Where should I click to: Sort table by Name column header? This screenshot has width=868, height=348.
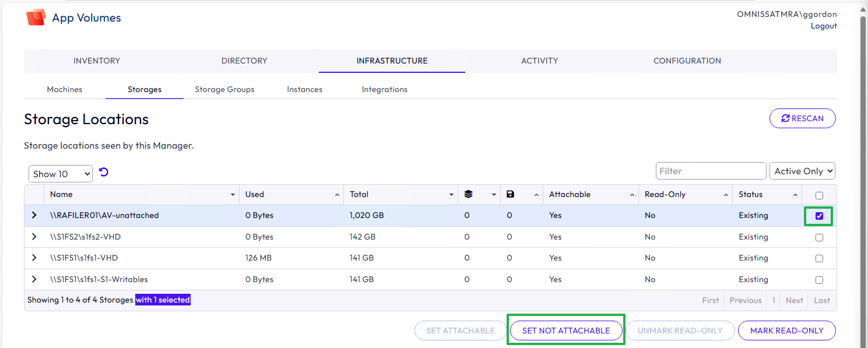pyautogui.click(x=142, y=194)
